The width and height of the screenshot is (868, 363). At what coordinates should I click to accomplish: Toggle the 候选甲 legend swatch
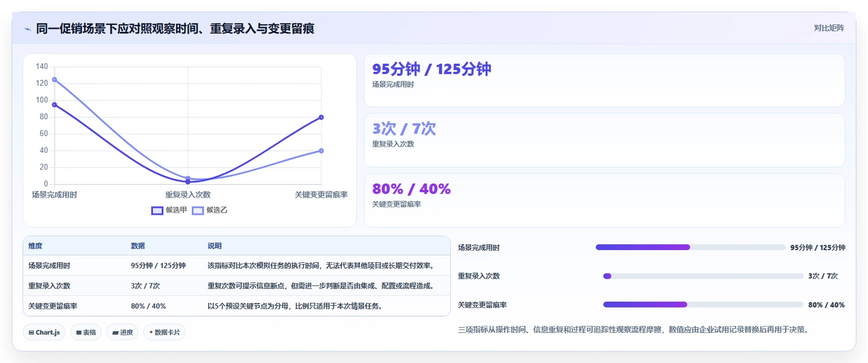click(x=157, y=210)
